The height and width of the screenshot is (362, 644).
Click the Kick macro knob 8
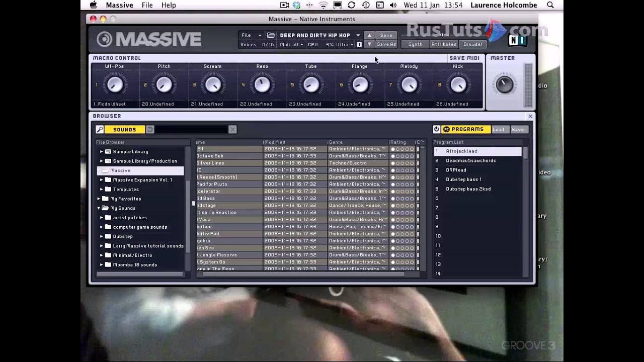[x=458, y=84]
